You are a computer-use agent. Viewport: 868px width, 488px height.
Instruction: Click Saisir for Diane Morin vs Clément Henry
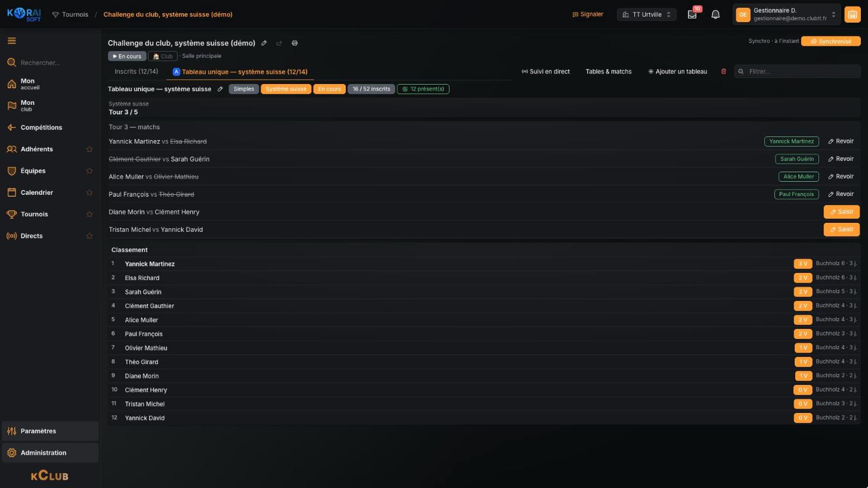pyautogui.click(x=841, y=212)
